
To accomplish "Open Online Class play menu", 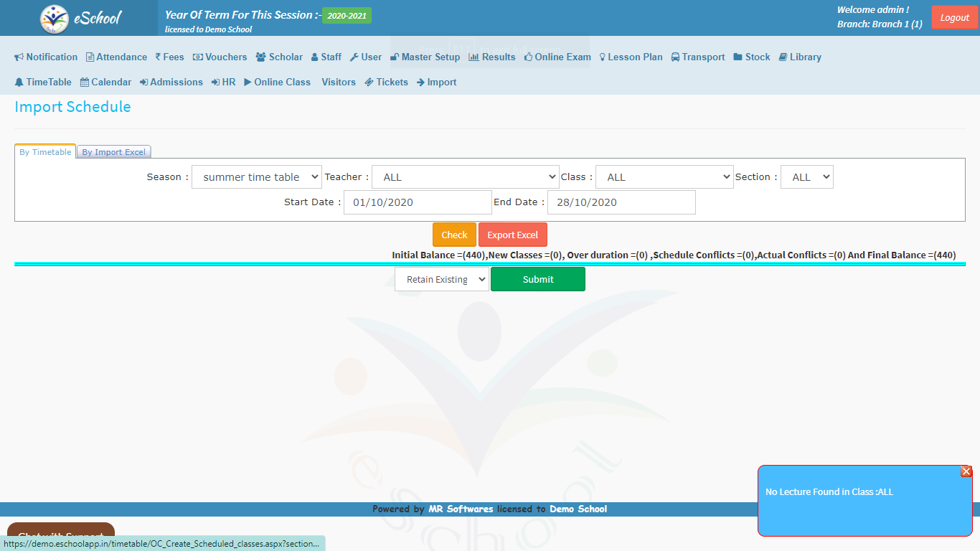I will click(x=277, y=83).
